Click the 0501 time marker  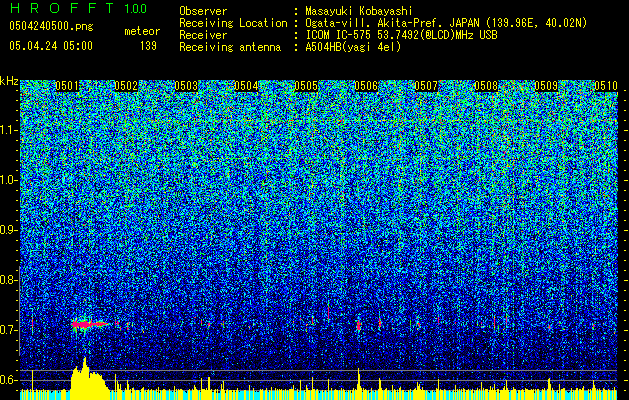(x=67, y=86)
